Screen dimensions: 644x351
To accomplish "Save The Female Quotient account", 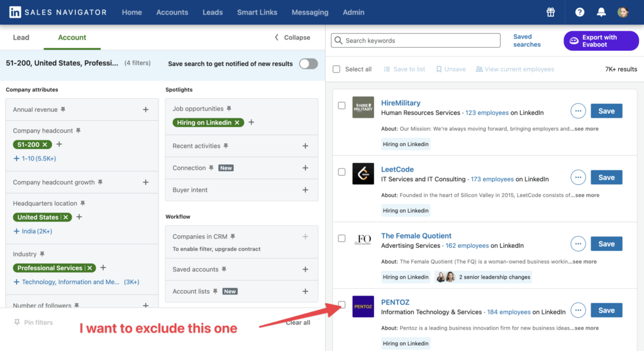I will [x=606, y=243].
